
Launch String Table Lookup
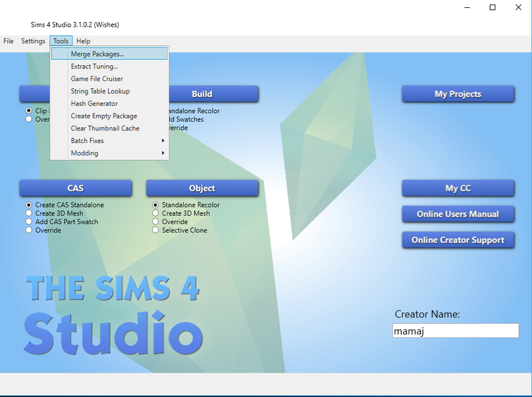[x=109, y=91]
